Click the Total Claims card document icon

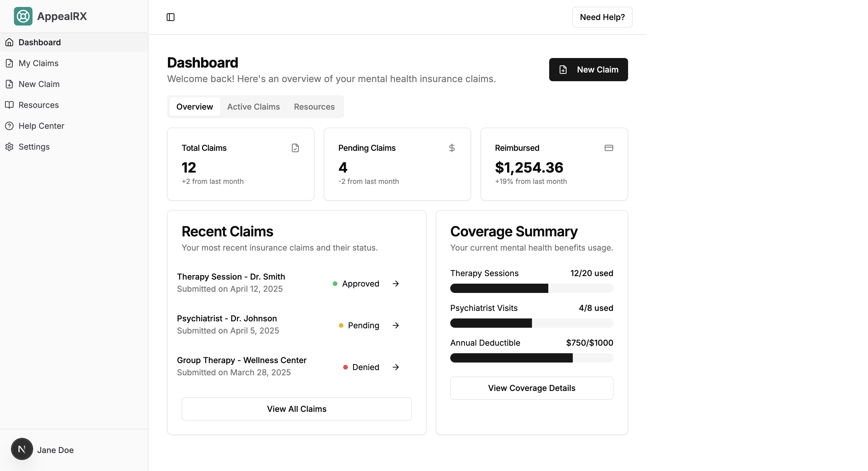295,148
